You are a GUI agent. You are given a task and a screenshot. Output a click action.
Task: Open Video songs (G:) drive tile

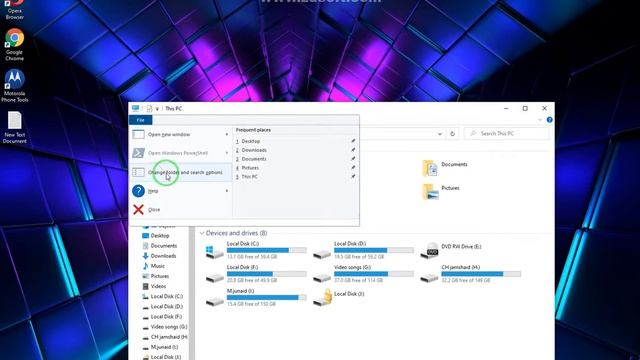(x=363, y=273)
